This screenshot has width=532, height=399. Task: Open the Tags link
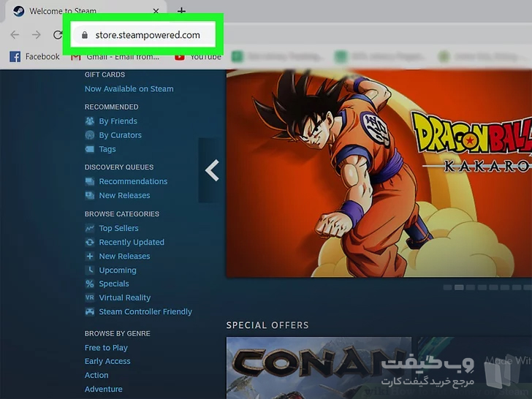point(107,149)
